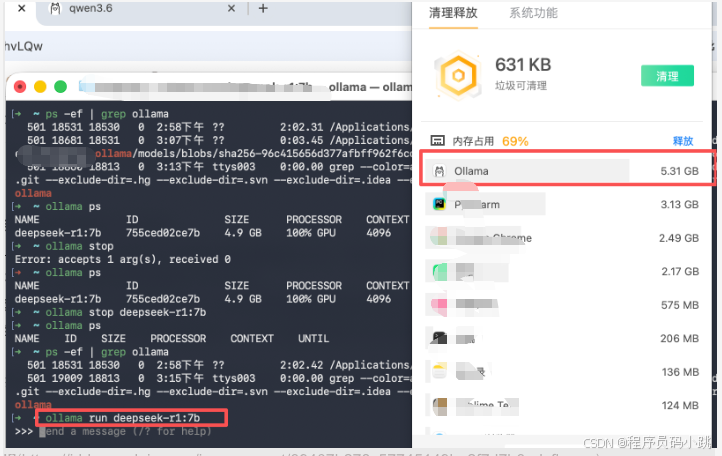This screenshot has width=722, height=456.
Task: Switch to the 系统功能 tab
Action: [x=533, y=13]
